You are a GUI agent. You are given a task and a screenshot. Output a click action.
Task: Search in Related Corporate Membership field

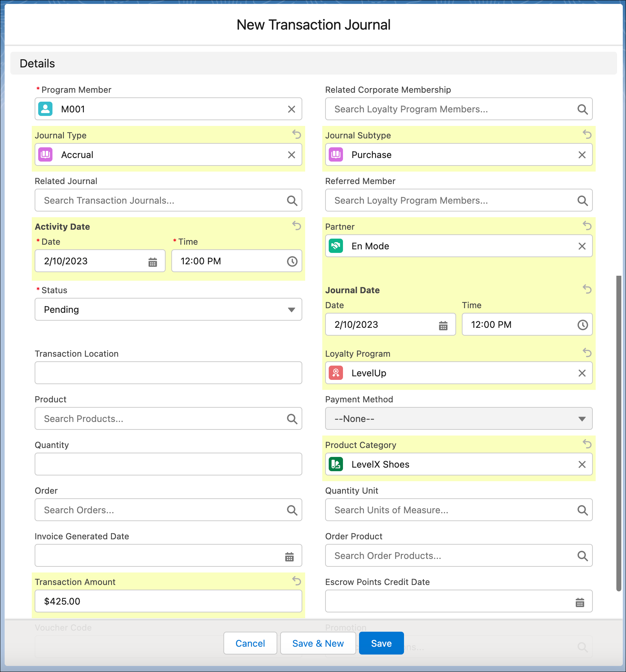tap(459, 109)
